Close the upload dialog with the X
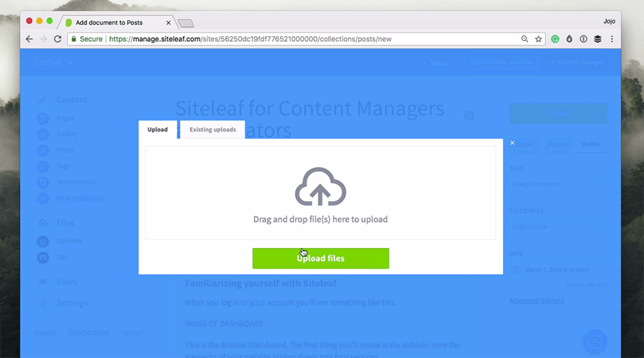The height and width of the screenshot is (358, 644). (x=512, y=142)
